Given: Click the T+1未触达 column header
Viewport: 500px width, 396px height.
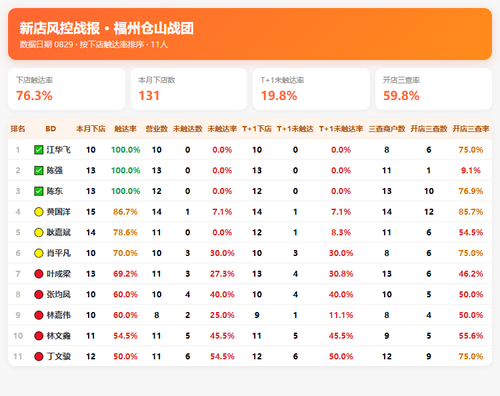Looking at the screenshot, I should coord(295,129).
